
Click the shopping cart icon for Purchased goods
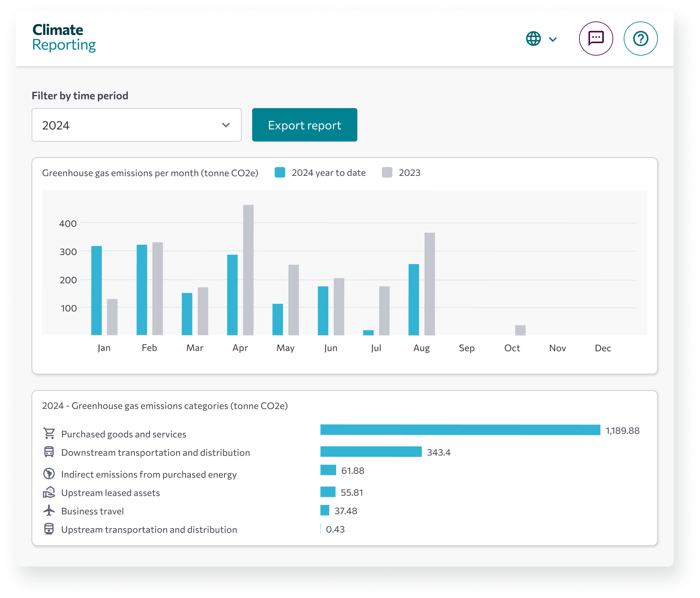49,434
